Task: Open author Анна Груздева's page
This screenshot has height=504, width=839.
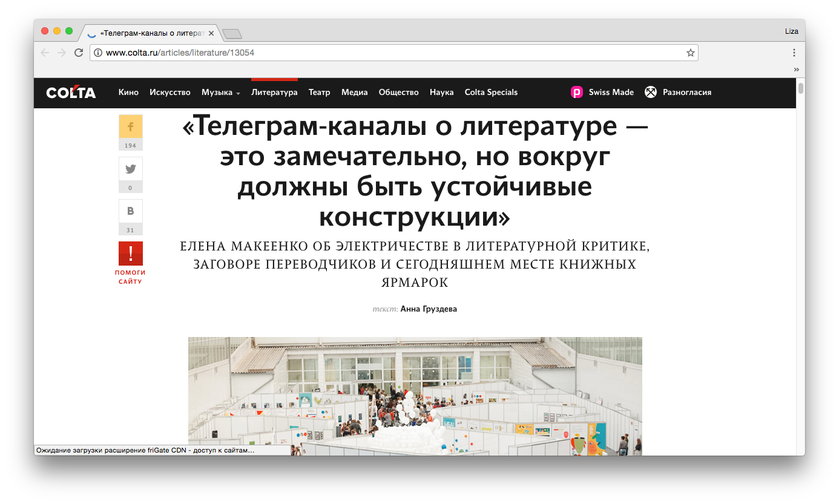Action: (x=429, y=309)
